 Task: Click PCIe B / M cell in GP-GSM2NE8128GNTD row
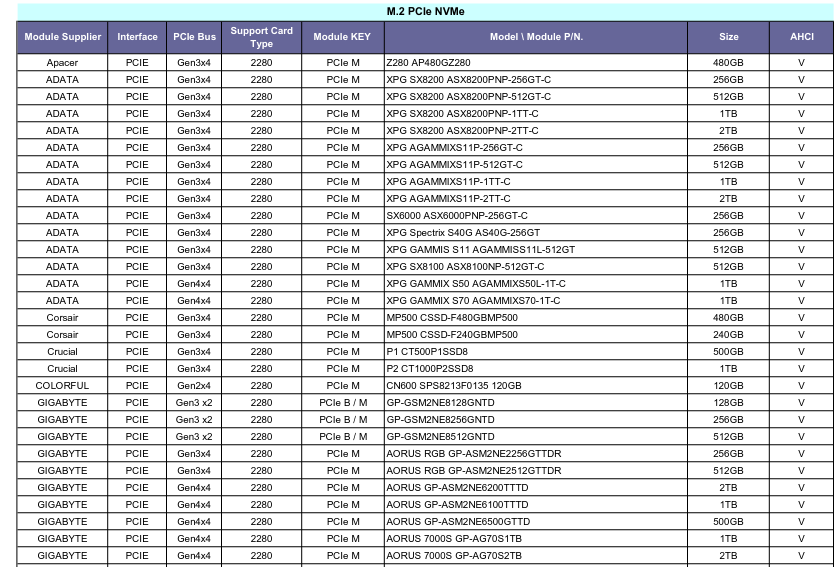[x=343, y=402]
